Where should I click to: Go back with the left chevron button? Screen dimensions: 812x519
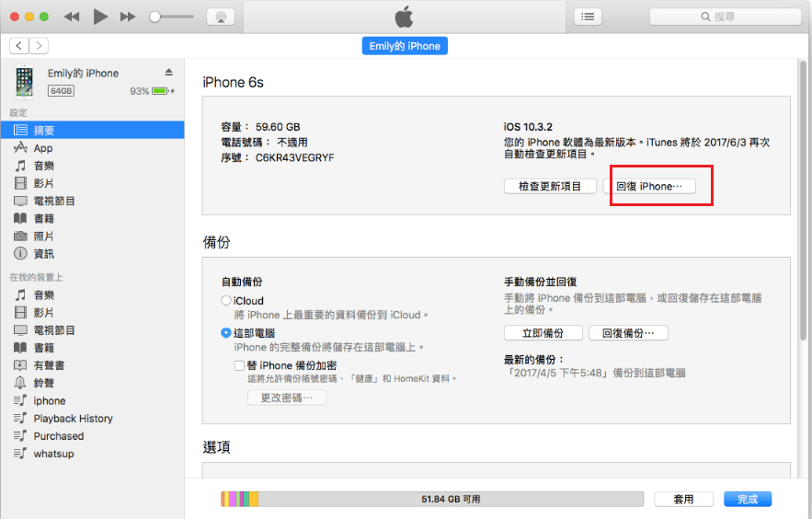[x=19, y=46]
